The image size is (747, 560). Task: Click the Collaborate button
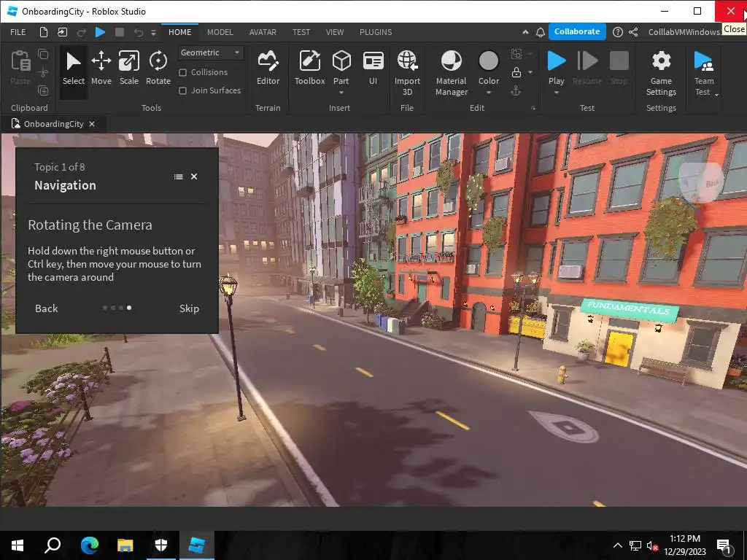(577, 31)
